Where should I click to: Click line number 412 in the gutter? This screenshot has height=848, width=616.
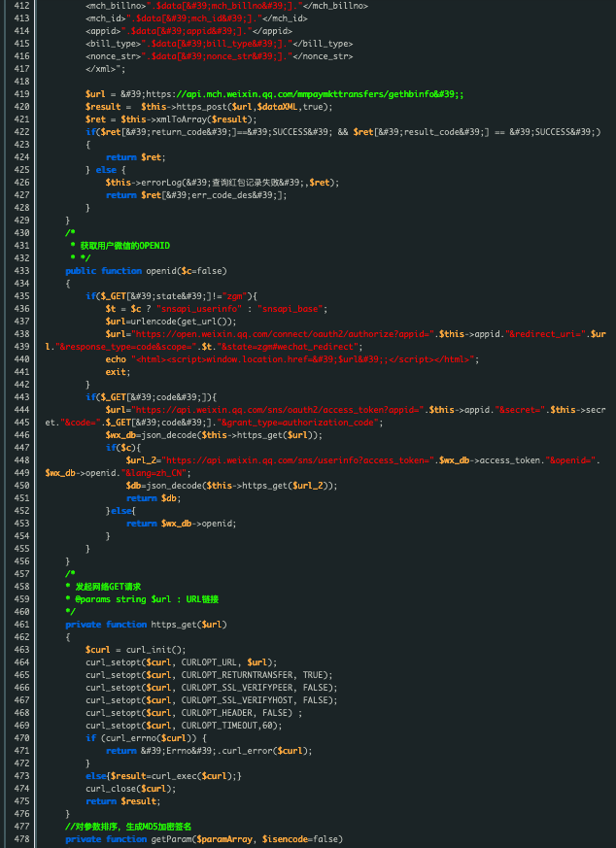pyautogui.click(x=20, y=6)
